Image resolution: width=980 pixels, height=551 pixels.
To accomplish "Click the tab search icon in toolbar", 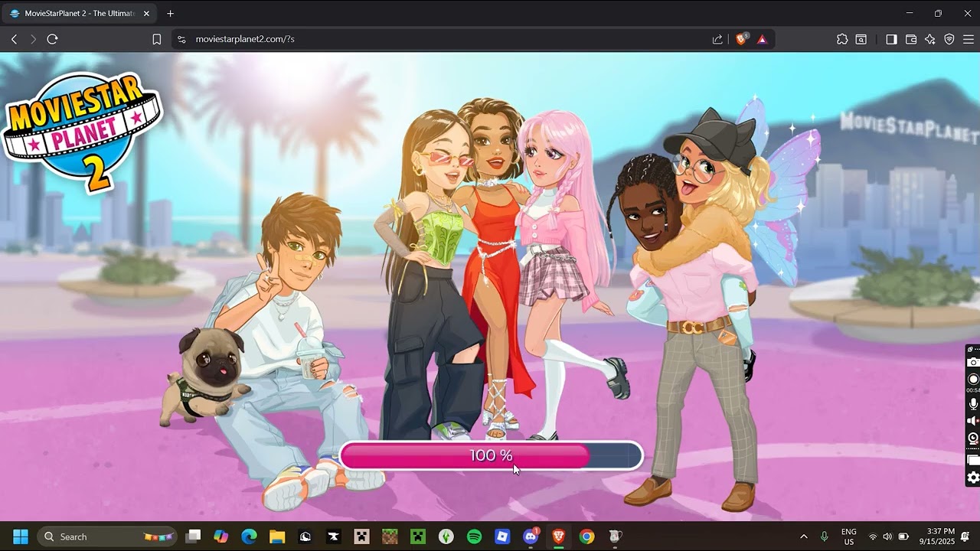I will pyautogui.click(x=861, y=39).
